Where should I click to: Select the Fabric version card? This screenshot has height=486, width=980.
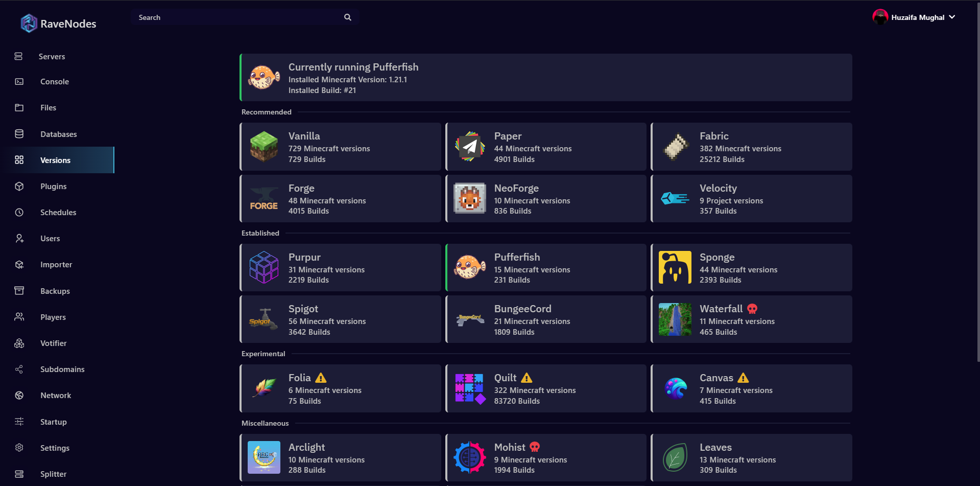pyautogui.click(x=751, y=147)
